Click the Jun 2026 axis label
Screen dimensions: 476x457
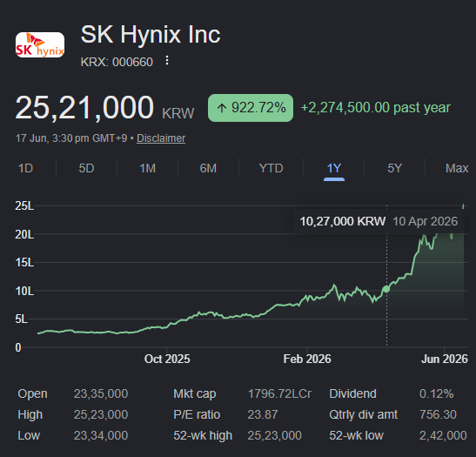445,359
